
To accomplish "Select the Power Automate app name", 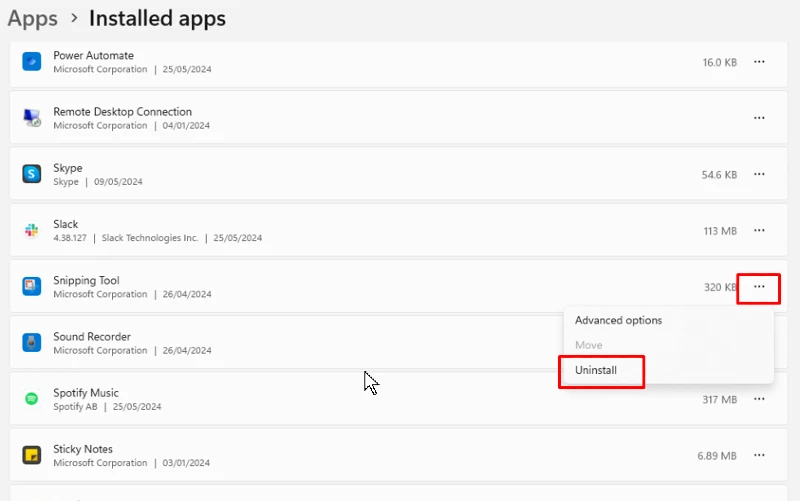I will (x=93, y=55).
